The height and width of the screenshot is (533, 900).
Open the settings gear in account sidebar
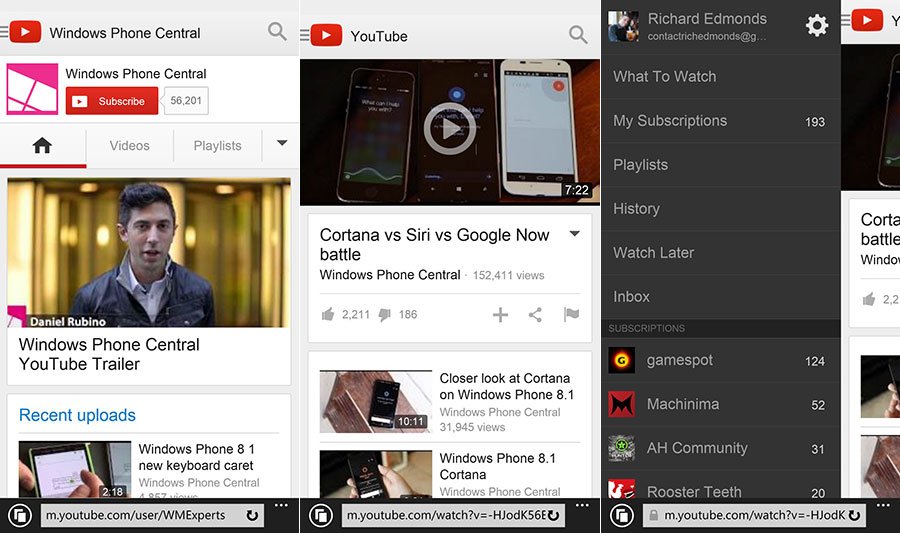(817, 26)
